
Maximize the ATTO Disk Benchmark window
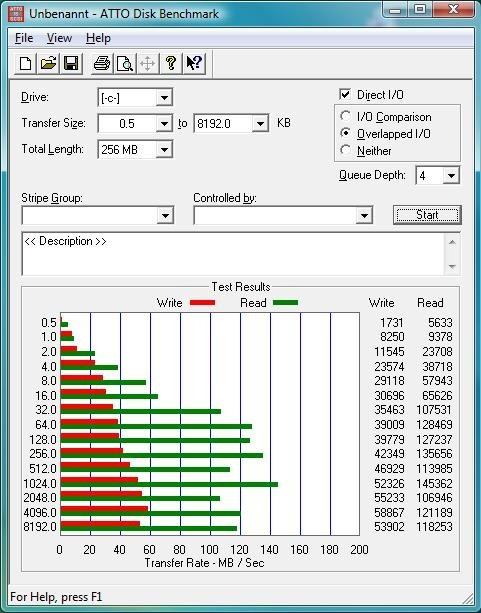tap(420, 10)
